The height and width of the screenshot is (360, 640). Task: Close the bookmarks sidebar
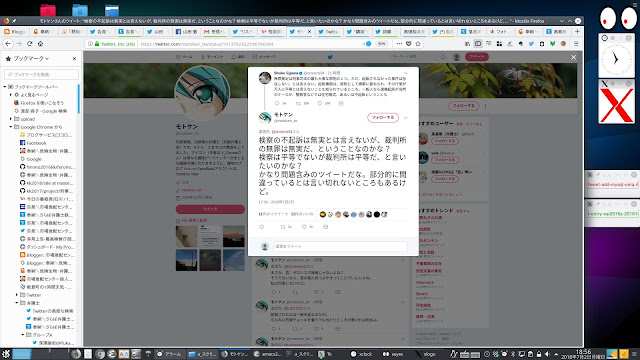(x=74, y=59)
